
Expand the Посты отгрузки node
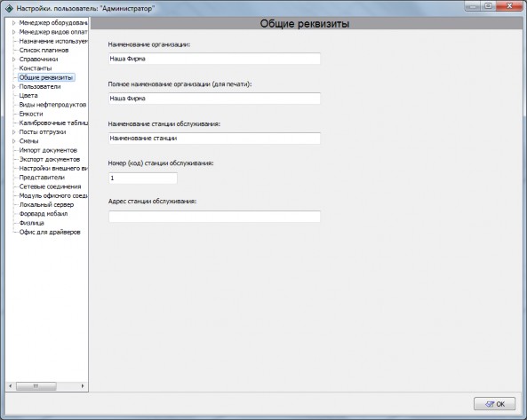[14, 132]
